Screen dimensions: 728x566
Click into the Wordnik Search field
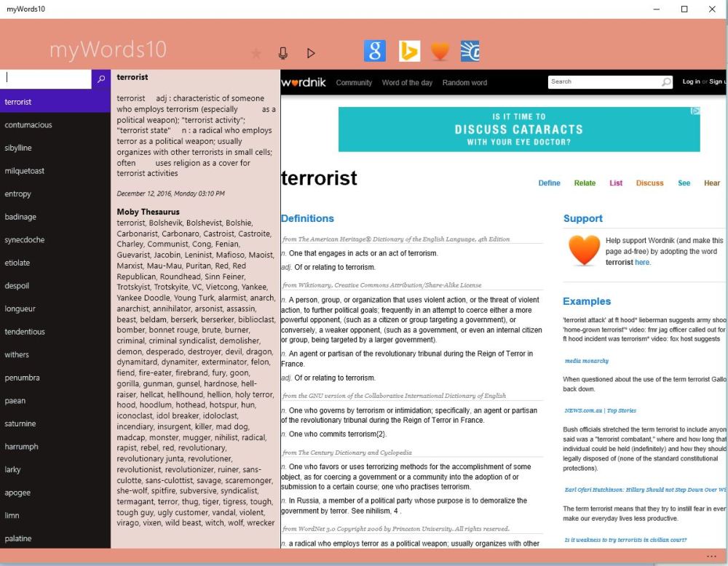604,82
